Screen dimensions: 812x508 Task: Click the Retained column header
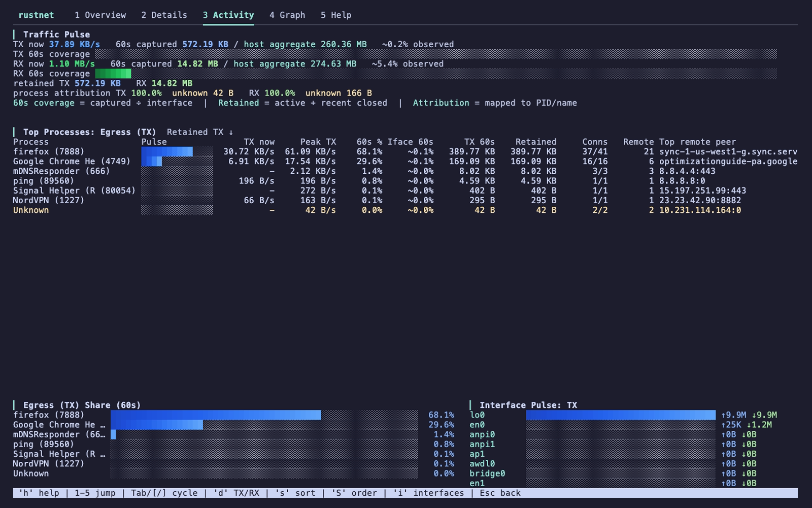pyautogui.click(x=536, y=142)
